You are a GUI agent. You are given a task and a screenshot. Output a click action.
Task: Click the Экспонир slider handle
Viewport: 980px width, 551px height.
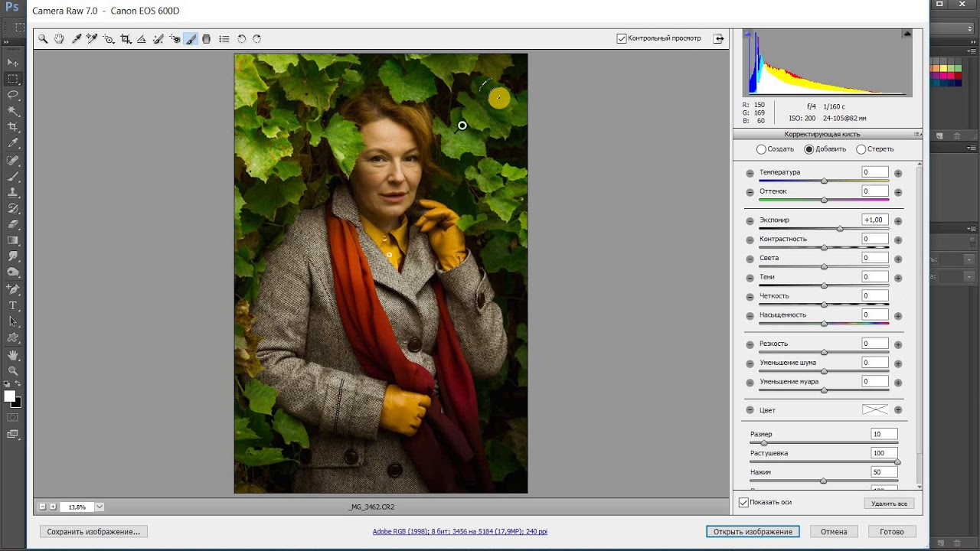tap(840, 229)
